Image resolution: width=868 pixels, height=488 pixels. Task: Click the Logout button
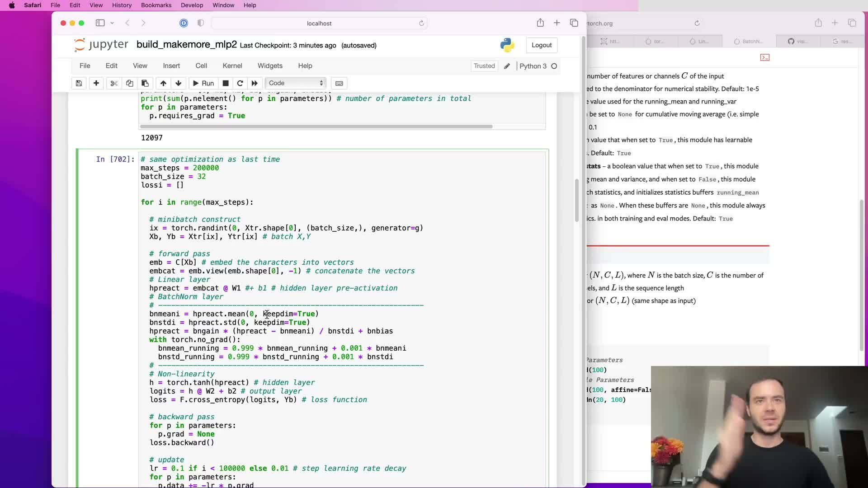click(542, 45)
